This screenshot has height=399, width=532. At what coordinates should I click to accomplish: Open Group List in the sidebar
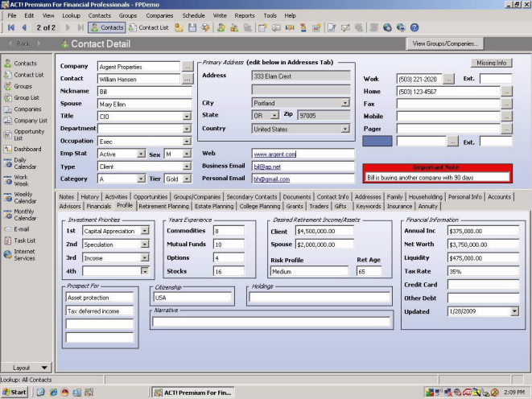22,97
